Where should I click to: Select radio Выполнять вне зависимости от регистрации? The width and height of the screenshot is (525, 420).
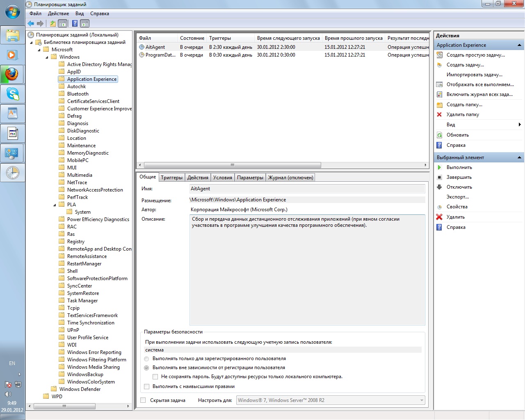(146, 368)
